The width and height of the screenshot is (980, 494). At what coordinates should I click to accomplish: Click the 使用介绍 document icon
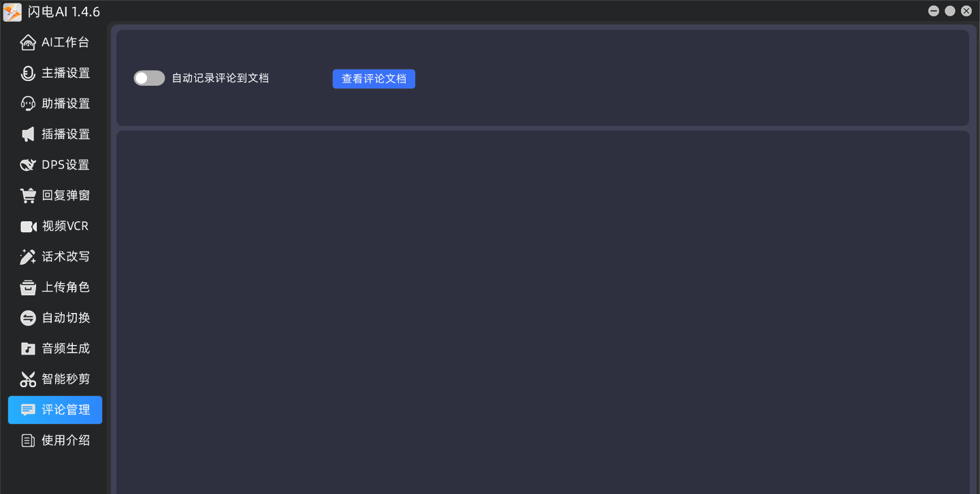(28, 441)
